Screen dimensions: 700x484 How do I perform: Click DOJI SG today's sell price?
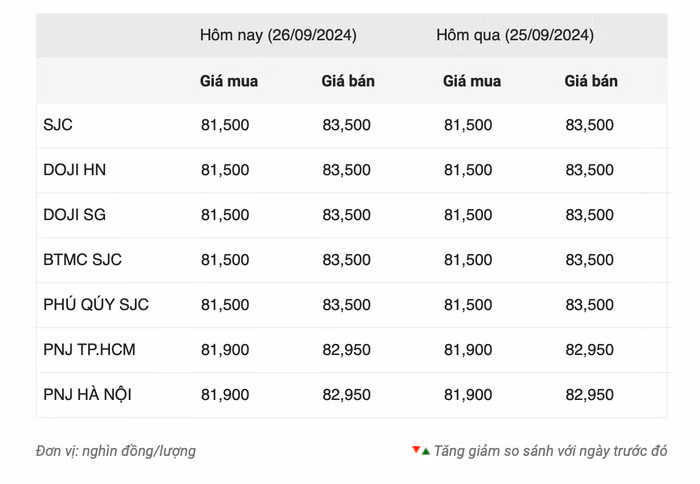pos(346,215)
